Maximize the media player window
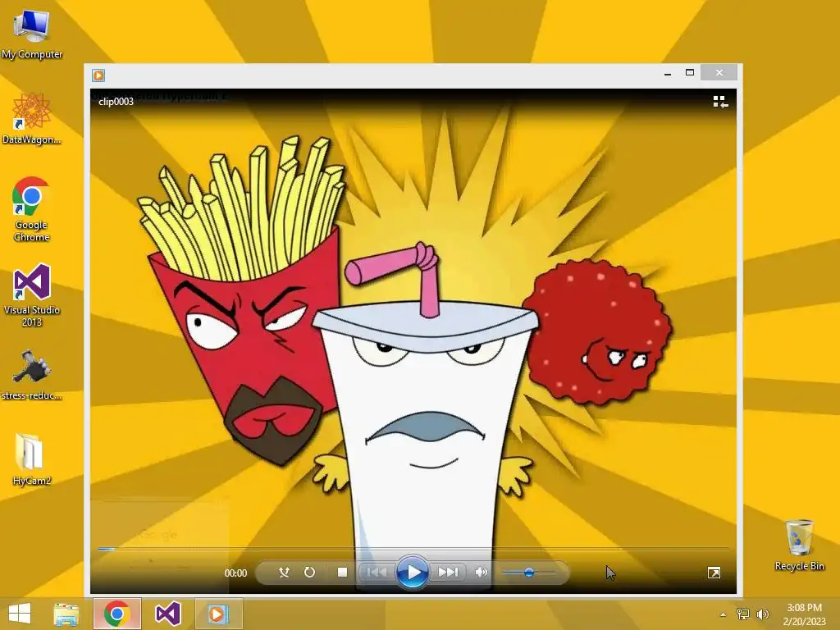Viewport: 840px width, 630px height. [690, 73]
